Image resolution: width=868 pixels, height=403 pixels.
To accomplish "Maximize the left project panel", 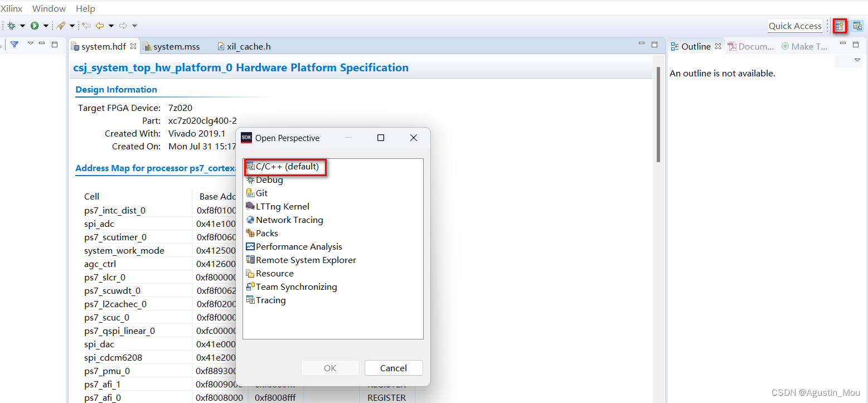I will [55, 44].
